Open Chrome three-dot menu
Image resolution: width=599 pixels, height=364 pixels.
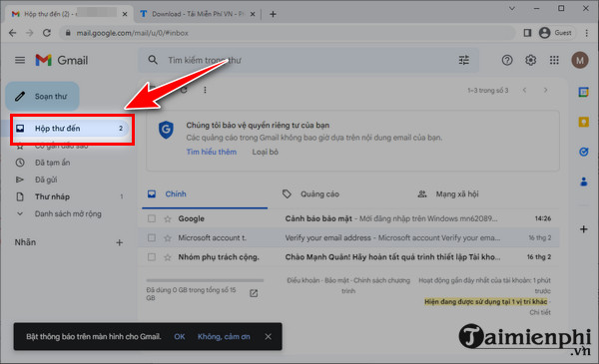[x=586, y=33]
